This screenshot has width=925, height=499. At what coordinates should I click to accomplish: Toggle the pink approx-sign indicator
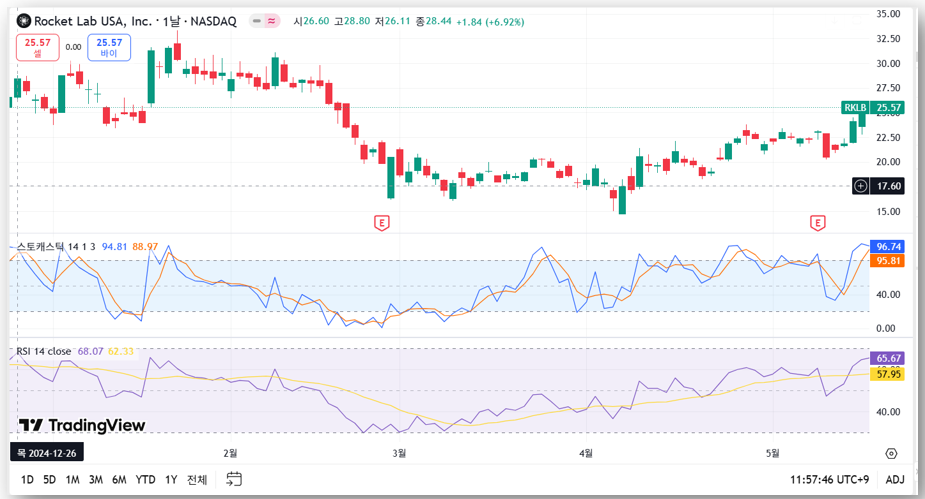coord(271,21)
